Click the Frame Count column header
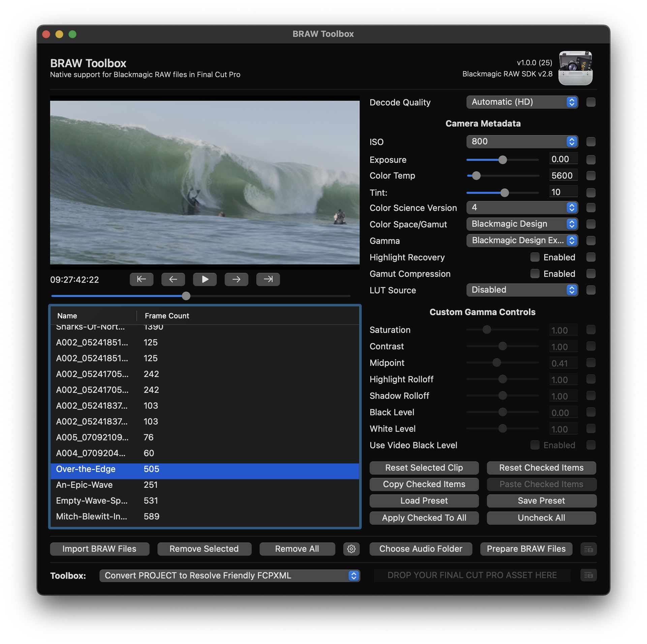This screenshot has width=647, height=644. [248, 316]
